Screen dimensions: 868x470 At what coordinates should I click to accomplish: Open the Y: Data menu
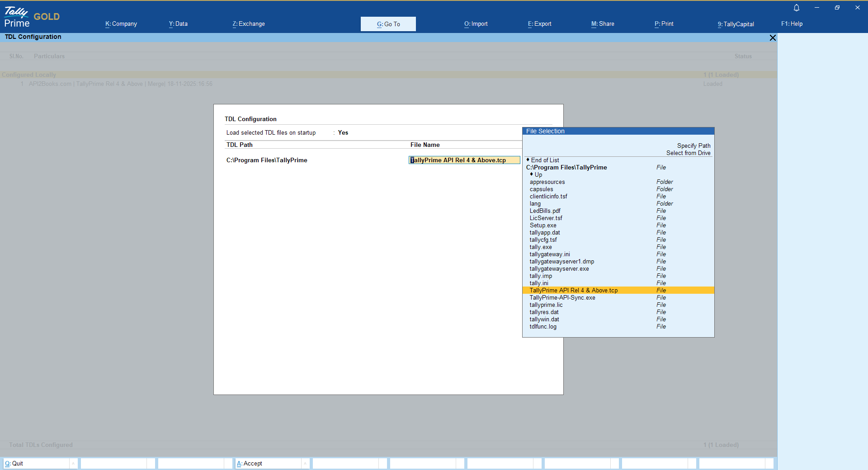(x=178, y=24)
